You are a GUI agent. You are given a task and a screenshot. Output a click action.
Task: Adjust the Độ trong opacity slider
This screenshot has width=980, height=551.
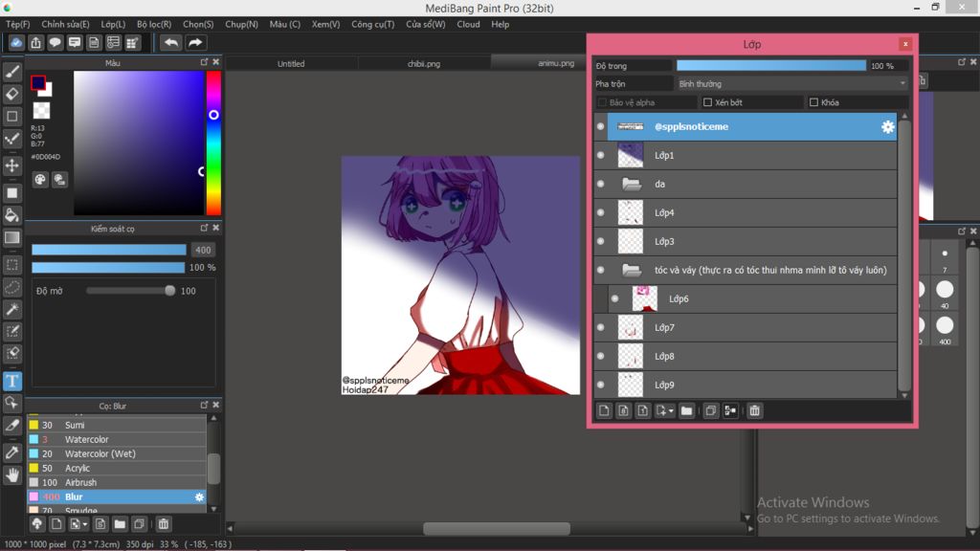point(771,66)
